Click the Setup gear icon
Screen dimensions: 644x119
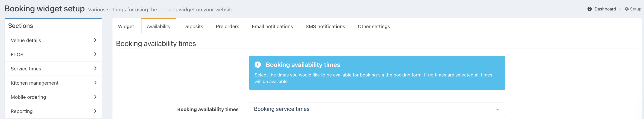tap(627, 9)
